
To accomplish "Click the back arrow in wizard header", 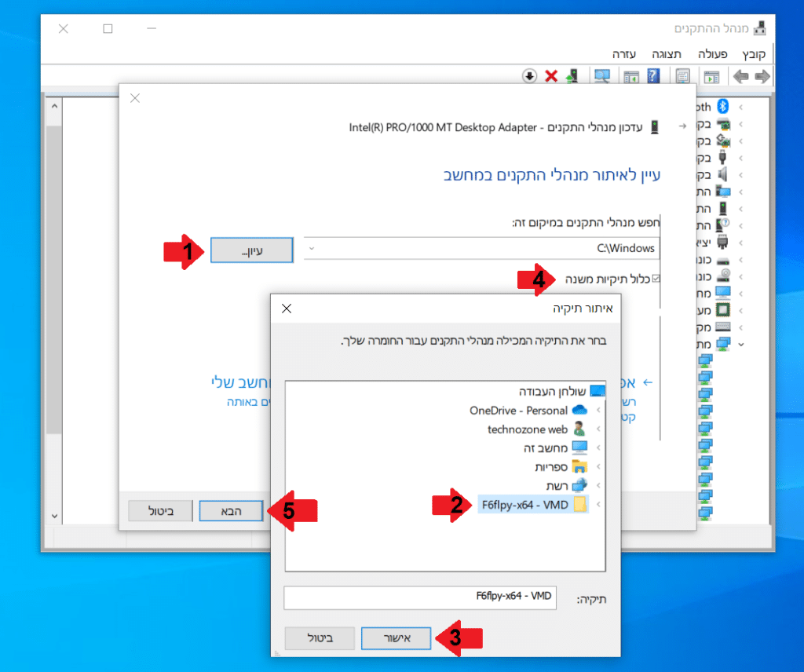I will coord(682,126).
